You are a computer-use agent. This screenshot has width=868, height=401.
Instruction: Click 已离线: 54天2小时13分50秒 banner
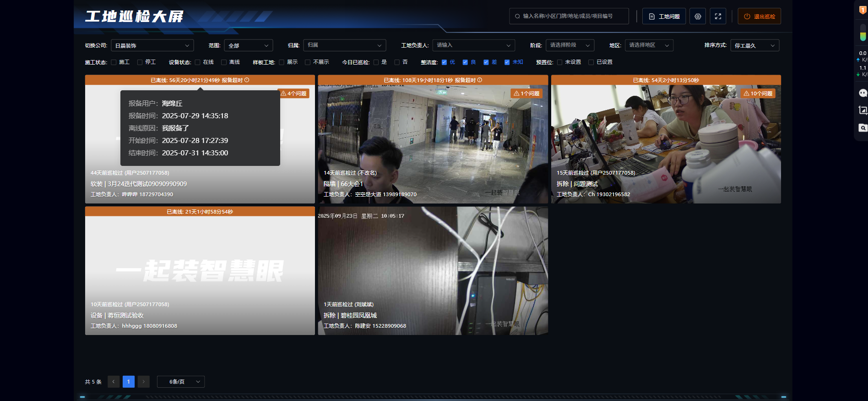tap(666, 80)
